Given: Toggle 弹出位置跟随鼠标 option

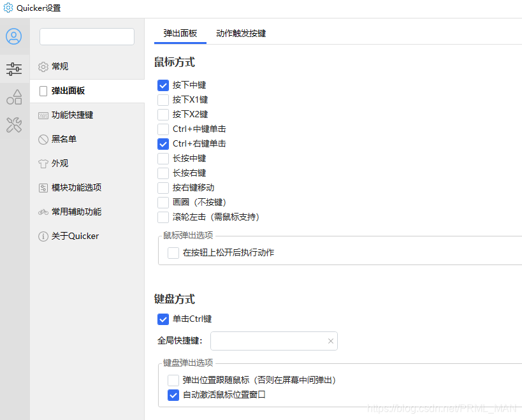Looking at the screenshot, I should [x=173, y=380].
